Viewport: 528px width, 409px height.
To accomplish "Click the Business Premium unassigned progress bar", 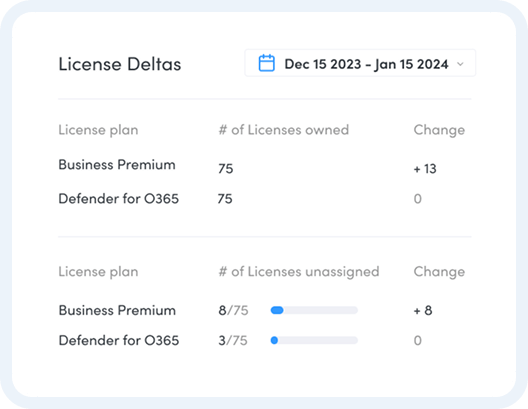I will [314, 310].
